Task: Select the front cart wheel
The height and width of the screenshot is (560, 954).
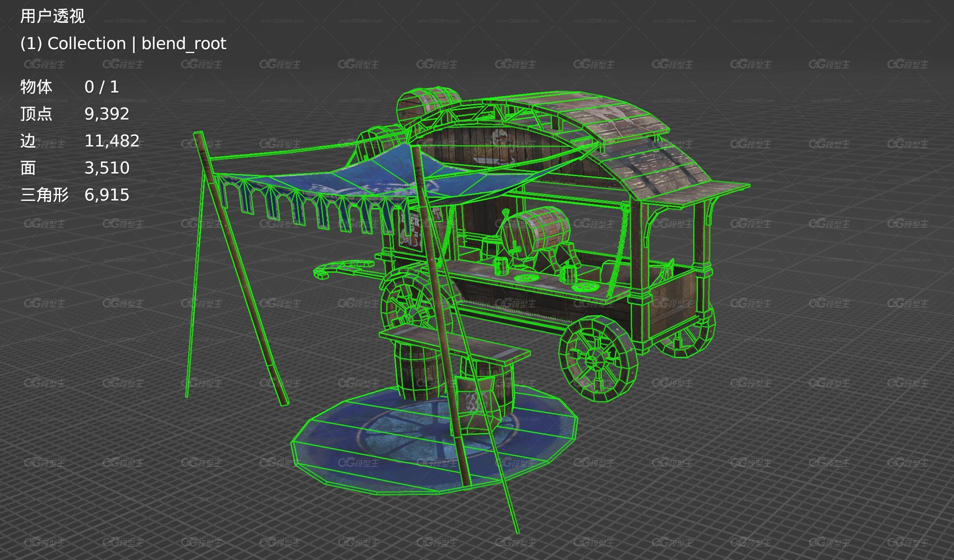Action: [598, 359]
